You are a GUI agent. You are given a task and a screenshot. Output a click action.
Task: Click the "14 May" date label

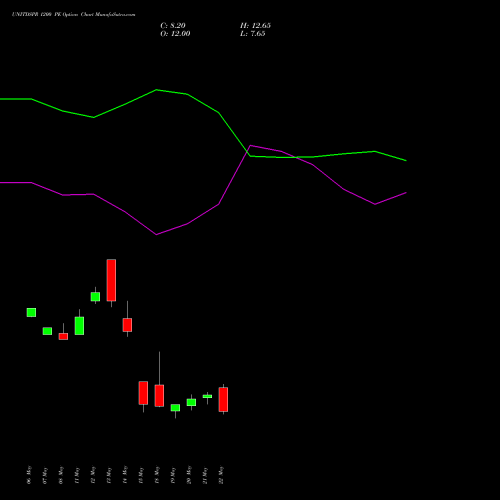point(125,475)
